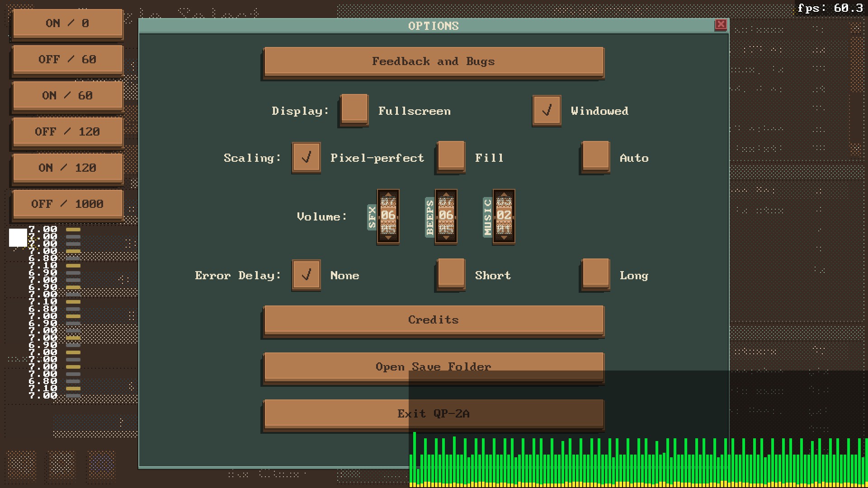Click the fps counter readout

830,8
